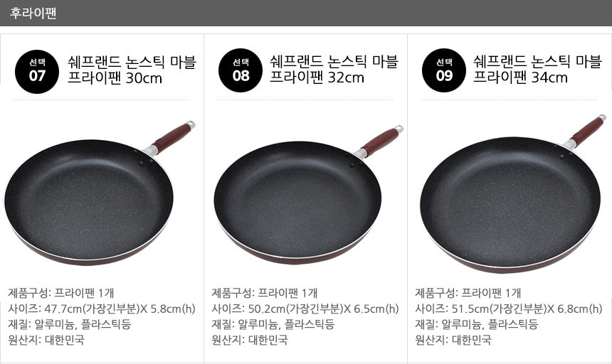Image resolution: width=612 pixels, height=364 pixels.
Task: Click the 34cm frying pan image
Action: (x=513, y=193)
